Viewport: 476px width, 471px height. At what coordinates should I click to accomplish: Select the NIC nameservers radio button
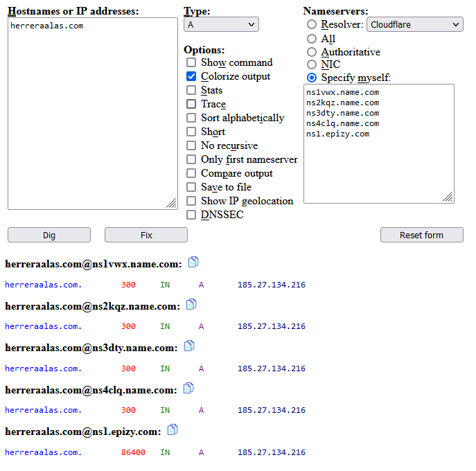pyautogui.click(x=312, y=64)
